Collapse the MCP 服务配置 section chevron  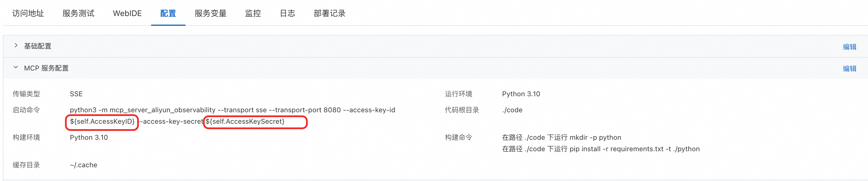click(16, 67)
